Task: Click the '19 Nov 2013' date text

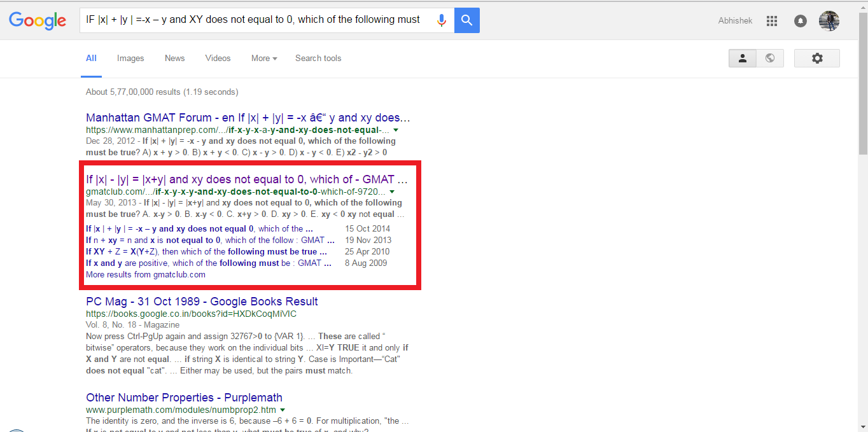Action: [368, 240]
